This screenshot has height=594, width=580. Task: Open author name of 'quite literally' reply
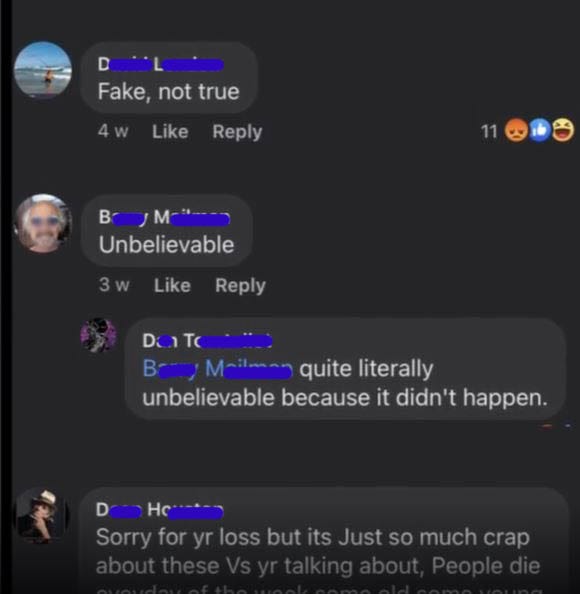207,341
